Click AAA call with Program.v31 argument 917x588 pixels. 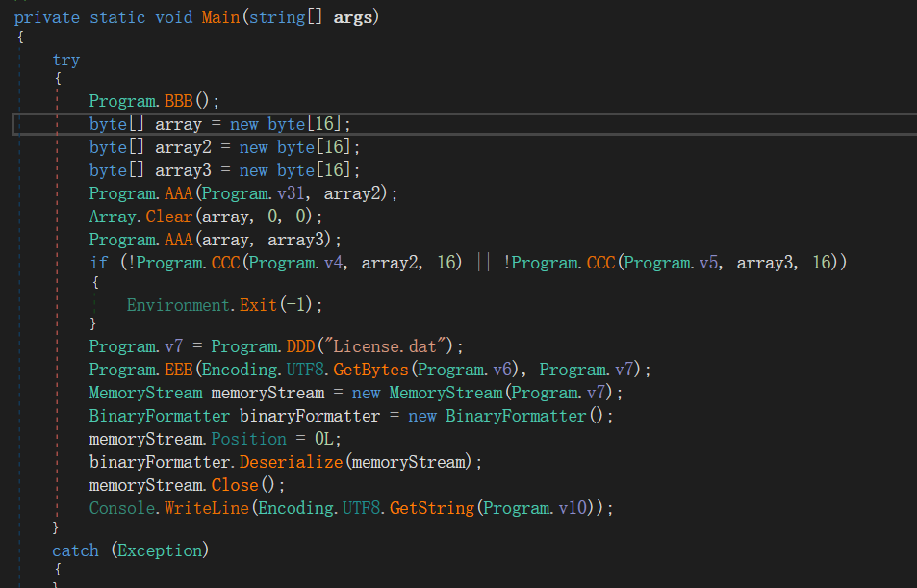[x=178, y=193]
